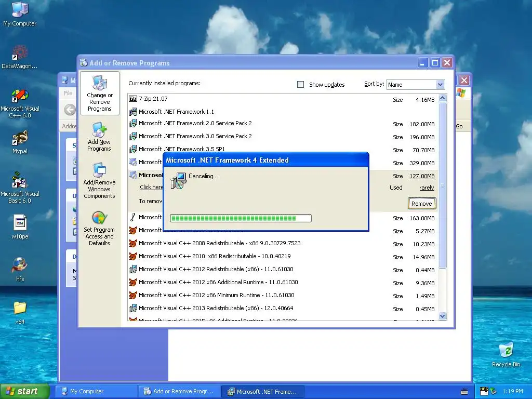Screen dimensions: 532x399
Task: Enable Show updates checkbox
Action: [300, 85]
